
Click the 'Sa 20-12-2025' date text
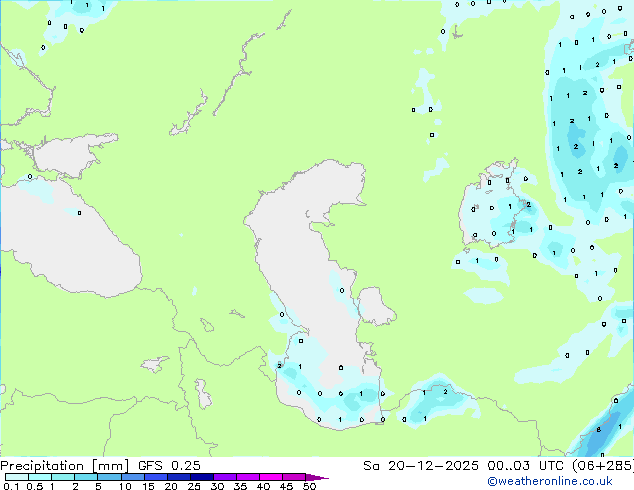click(421, 466)
